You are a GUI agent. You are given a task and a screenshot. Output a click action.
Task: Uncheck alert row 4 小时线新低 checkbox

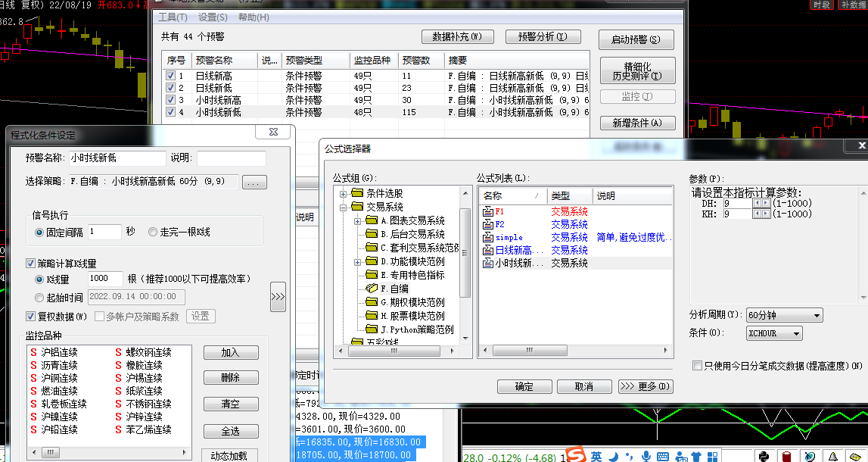170,112
